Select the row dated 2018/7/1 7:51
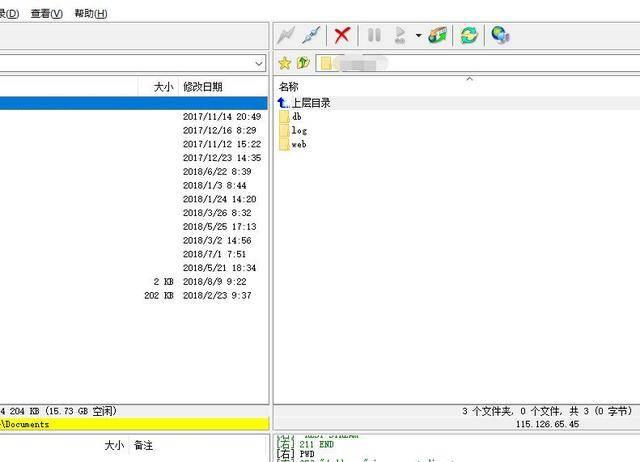Image resolution: width=640 pixels, height=462 pixels. [x=133, y=254]
